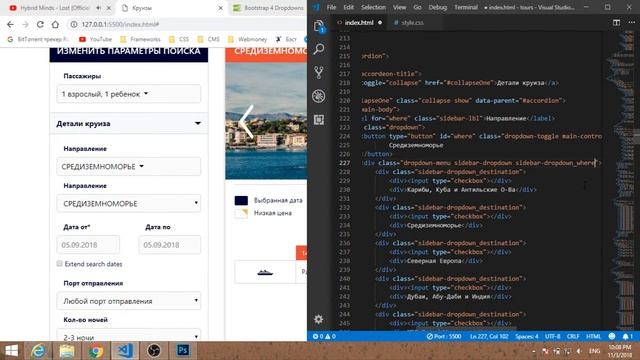Click the previous-slide arrow on cruise image
The image size is (640, 360).
[247, 121]
